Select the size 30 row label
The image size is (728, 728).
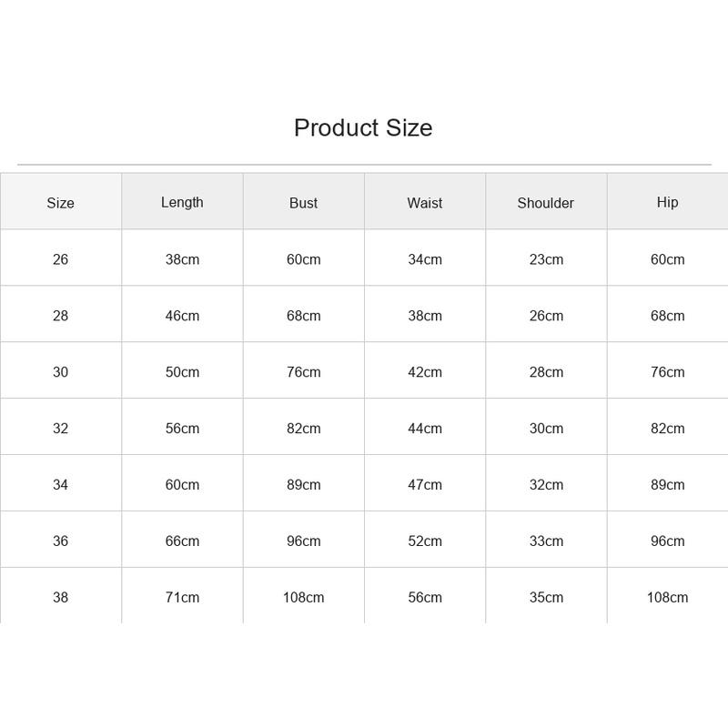tap(60, 372)
